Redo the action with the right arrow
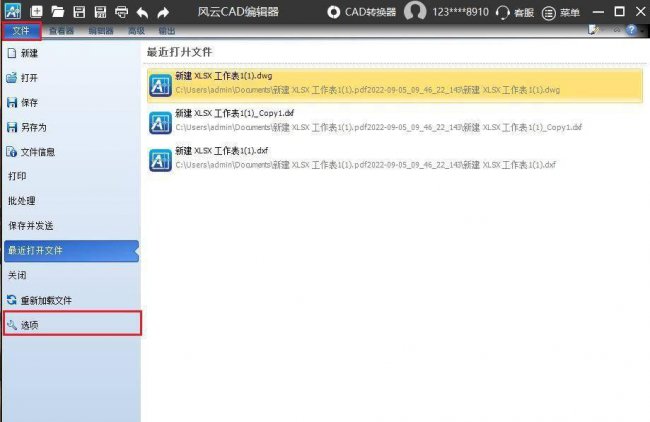The height and width of the screenshot is (422, 650). click(x=163, y=12)
